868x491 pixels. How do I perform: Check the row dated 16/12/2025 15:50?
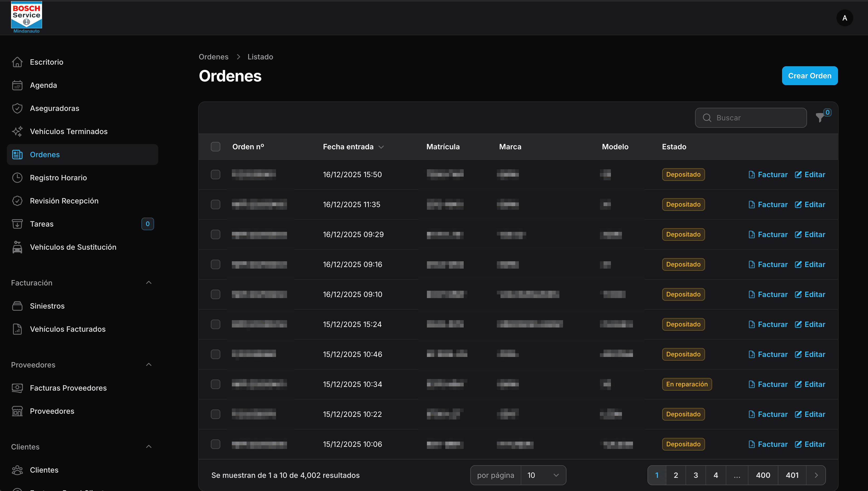216,174
